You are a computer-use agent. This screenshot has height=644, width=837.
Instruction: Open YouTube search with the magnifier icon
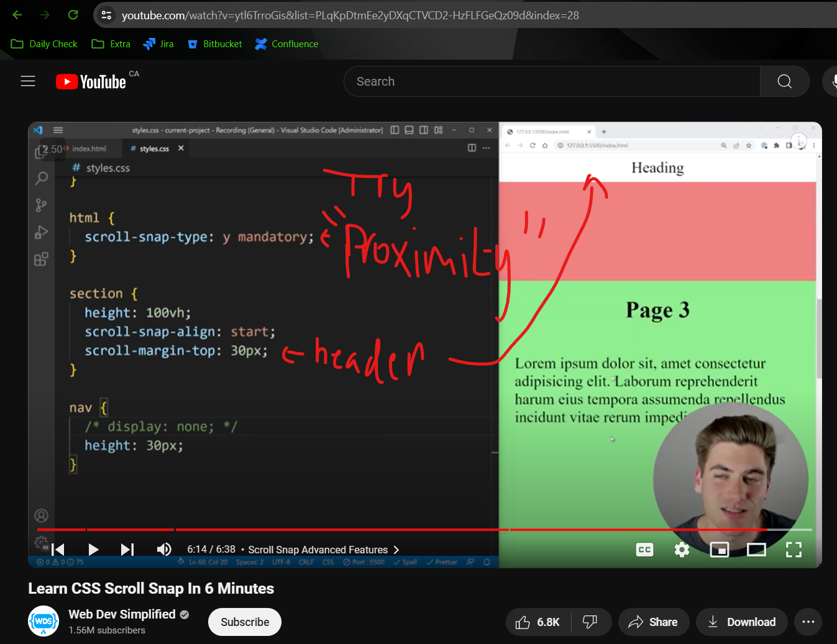784,81
